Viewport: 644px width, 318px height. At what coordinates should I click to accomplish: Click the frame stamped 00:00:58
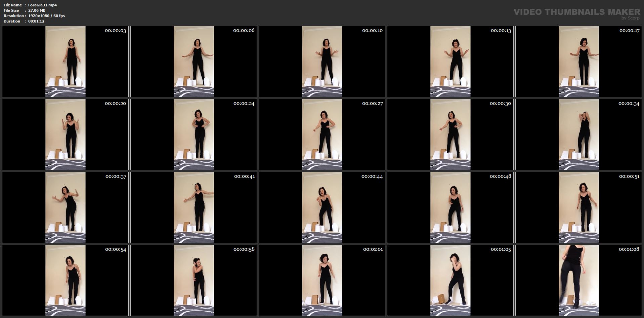tap(194, 280)
